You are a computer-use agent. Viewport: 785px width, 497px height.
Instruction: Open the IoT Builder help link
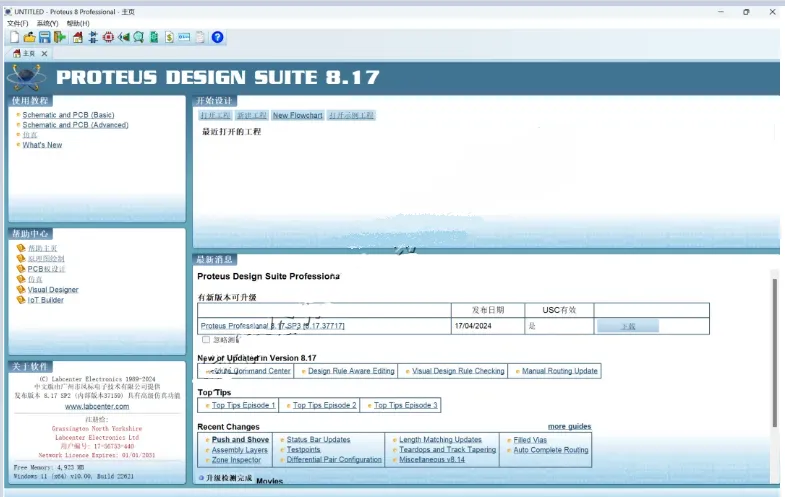pos(46,300)
